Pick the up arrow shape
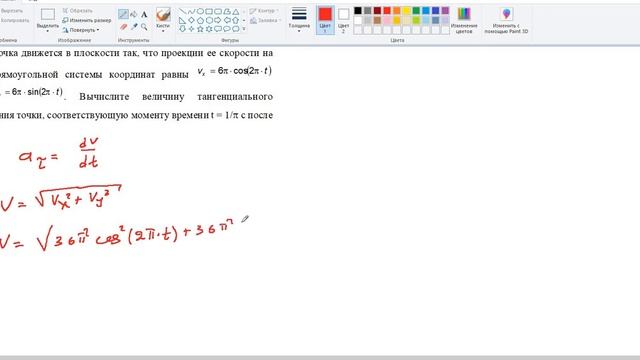Screen dimensions: 640x360 [236, 20]
